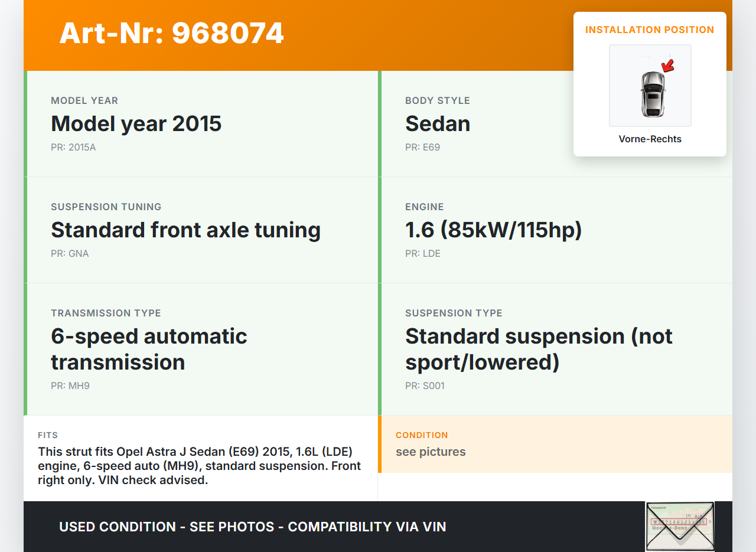The height and width of the screenshot is (552, 756).
Task: Click the top-view car image
Action: pos(652,93)
